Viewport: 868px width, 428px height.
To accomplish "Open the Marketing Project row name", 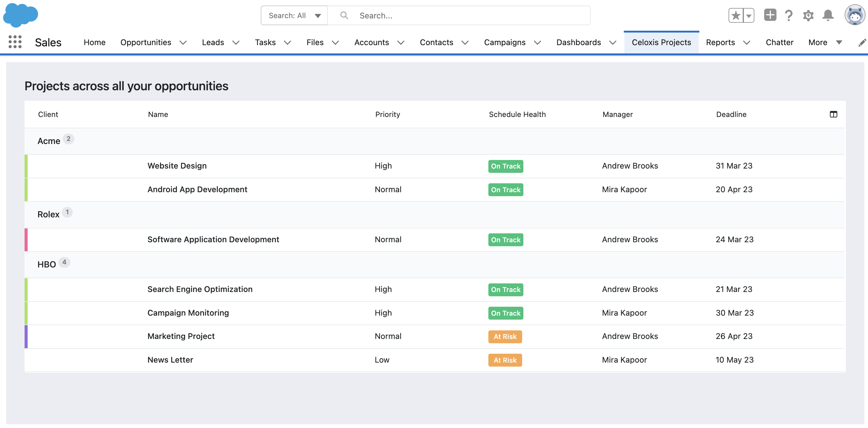I will click(x=181, y=337).
